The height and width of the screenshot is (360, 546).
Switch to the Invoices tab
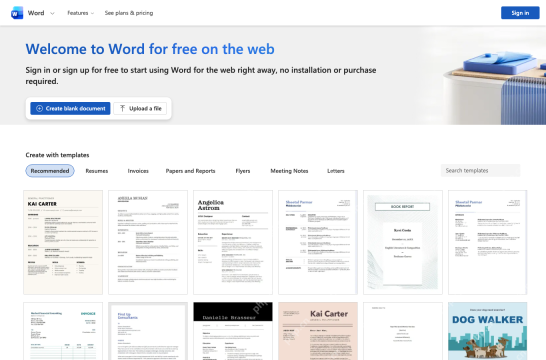click(138, 171)
